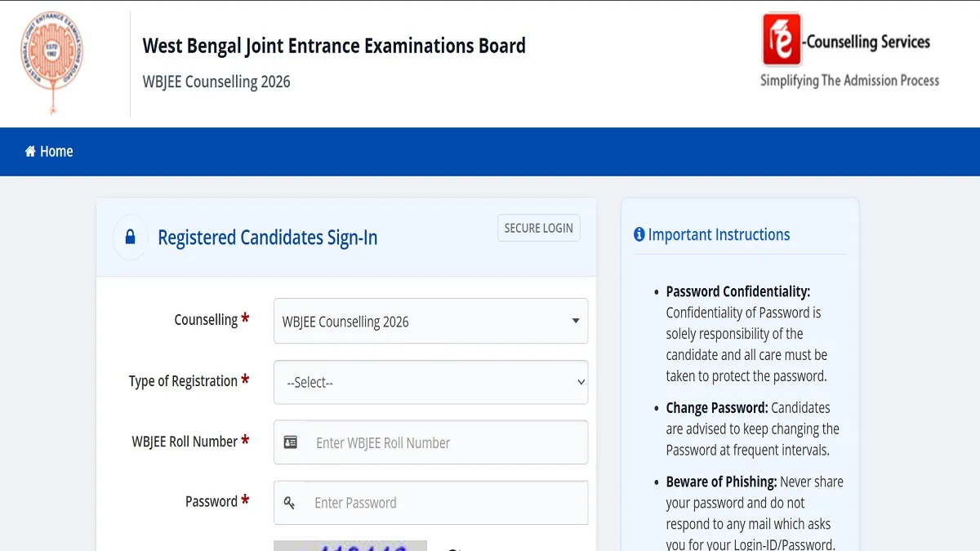
Task: Click the Beware of Phishing: instruction text
Action: coord(721,482)
